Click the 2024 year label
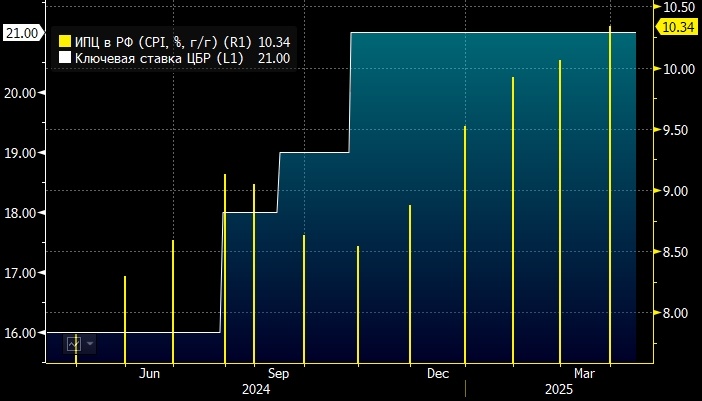The width and height of the screenshot is (702, 401). point(256,390)
